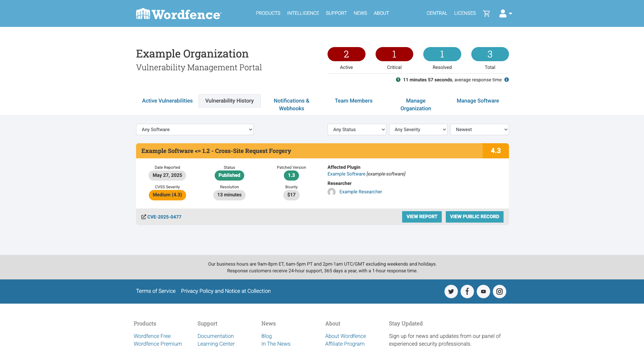The width and height of the screenshot is (644, 348).
Task: Open the Any Severity filter
Action: coord(418,129)
